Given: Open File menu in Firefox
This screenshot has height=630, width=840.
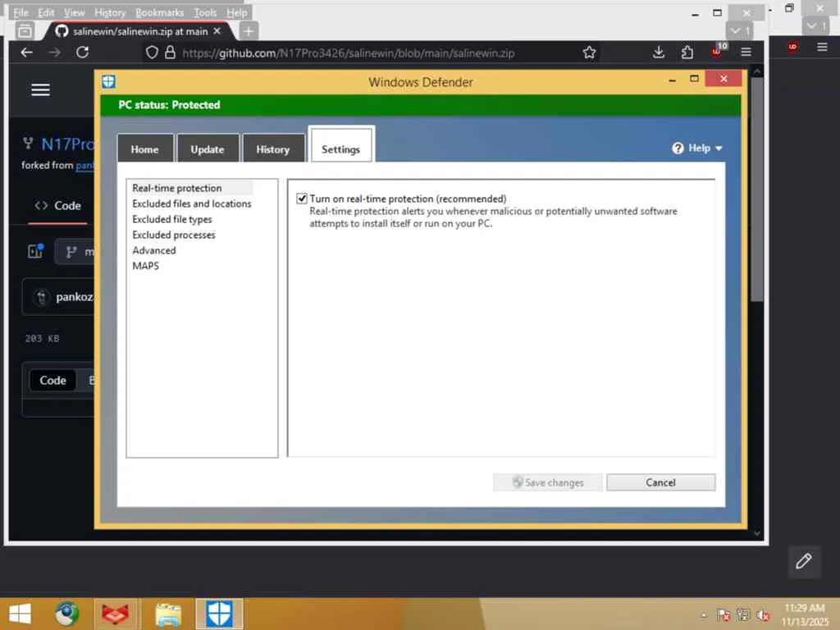Looking at the screenshot, I should [x=21, y=12].
